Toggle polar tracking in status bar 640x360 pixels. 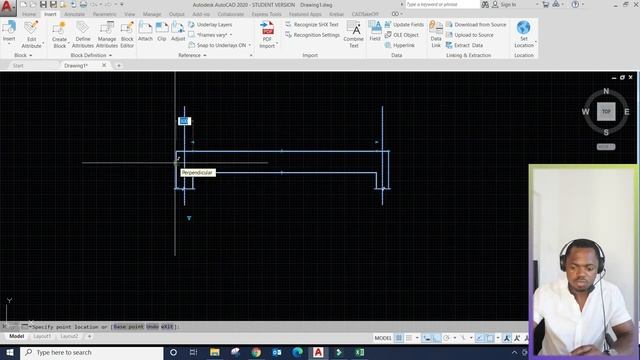coord(447,338)
